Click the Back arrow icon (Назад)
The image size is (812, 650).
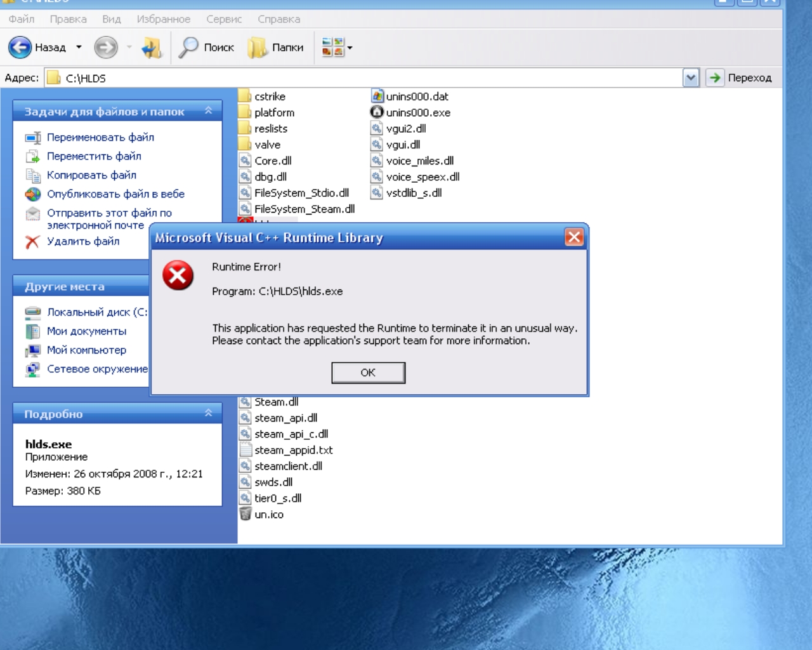(x=20, y=47)
